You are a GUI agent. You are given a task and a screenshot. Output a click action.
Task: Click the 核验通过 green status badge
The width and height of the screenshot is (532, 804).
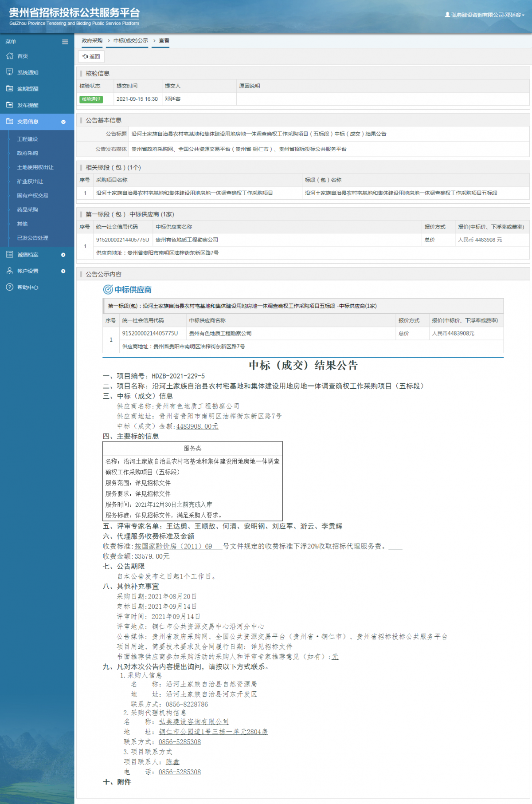91,99
